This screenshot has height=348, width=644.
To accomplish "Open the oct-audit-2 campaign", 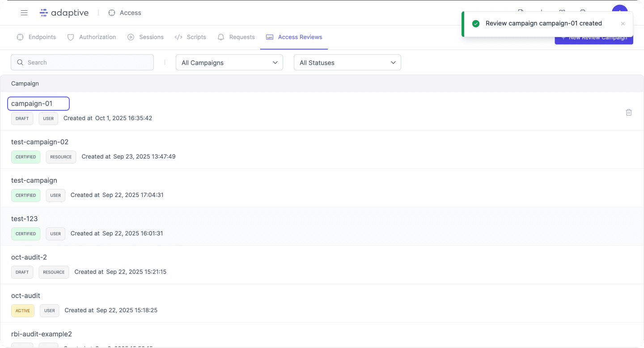I will (29, 257).
